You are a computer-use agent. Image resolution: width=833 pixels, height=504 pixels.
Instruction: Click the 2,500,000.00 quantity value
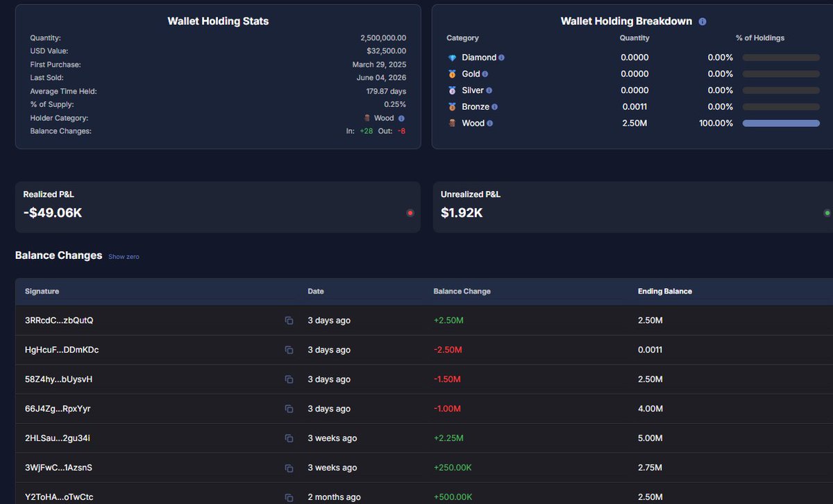[x=383, y=37]
